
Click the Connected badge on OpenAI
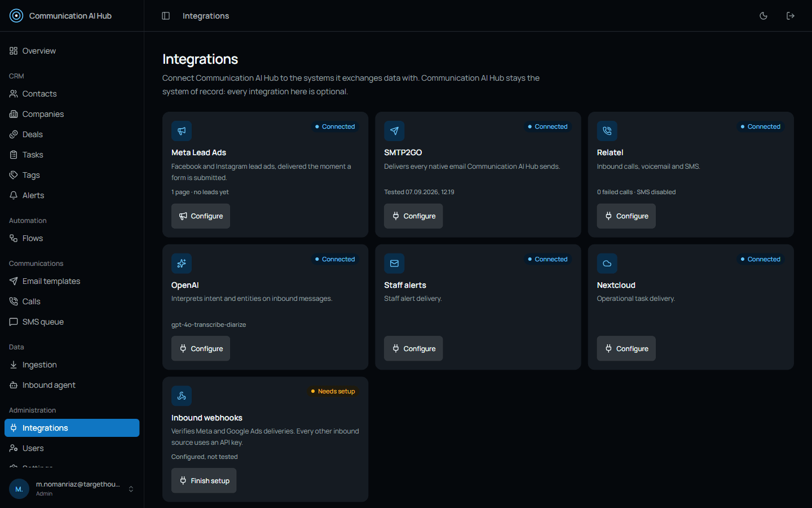[x=335, y=259]
